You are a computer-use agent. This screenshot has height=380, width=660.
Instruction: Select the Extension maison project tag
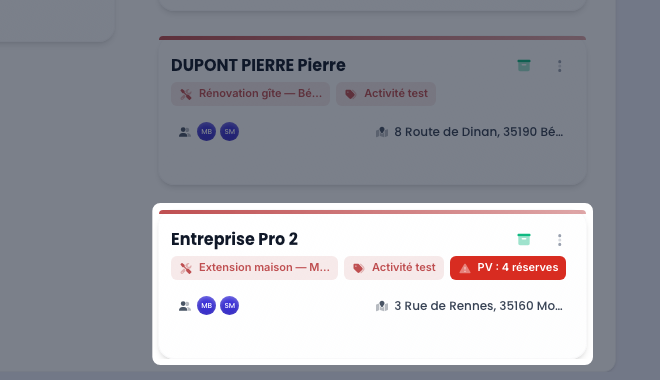pyautogui.click(x=254, y=268)
